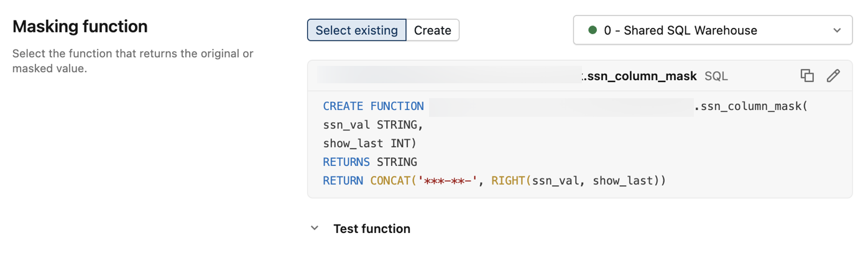Click the pencil icon to edit function

click(833, 76)
